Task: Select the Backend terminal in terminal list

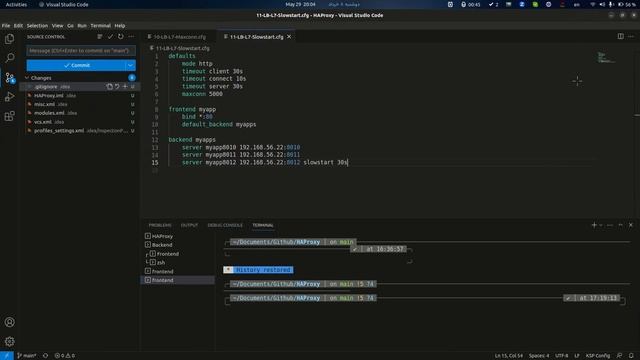Action: [x=178, y=245]
